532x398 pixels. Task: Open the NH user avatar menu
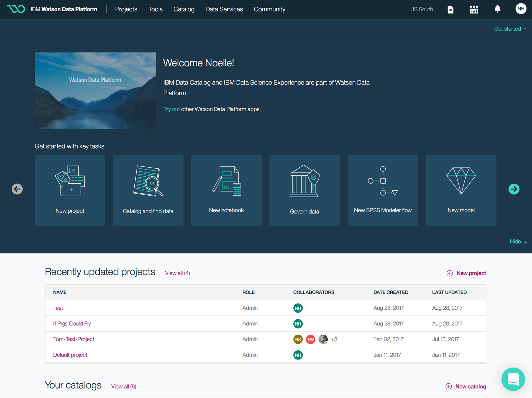521,9
